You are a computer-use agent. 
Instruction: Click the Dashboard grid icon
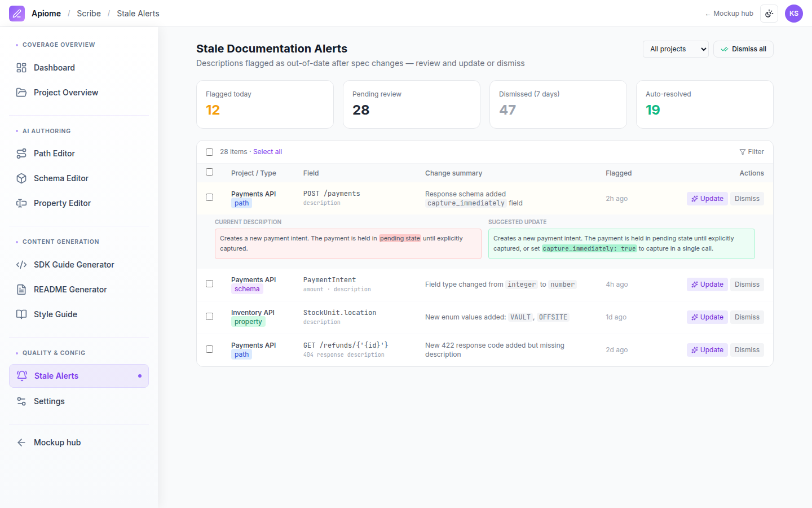(x=21, y=68)
